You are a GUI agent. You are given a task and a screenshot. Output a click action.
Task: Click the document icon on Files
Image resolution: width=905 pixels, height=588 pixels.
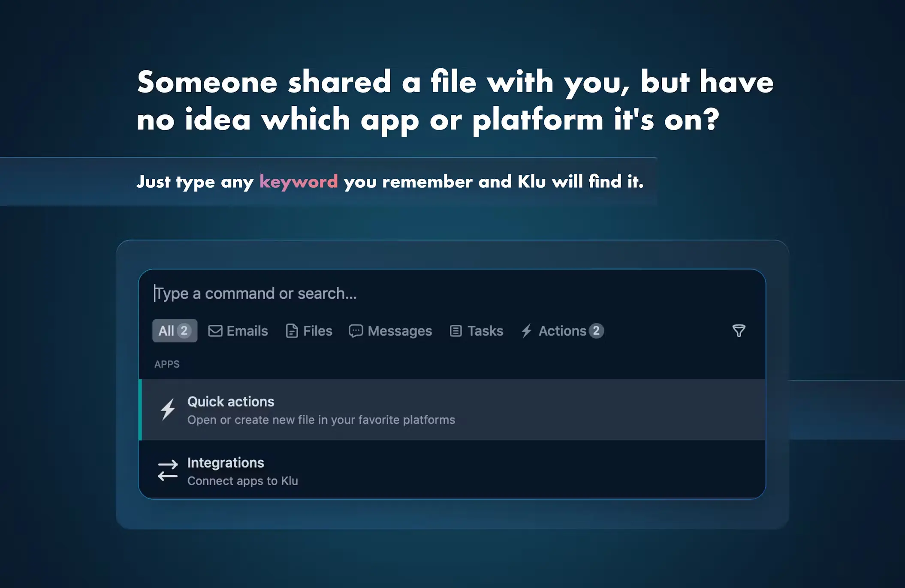[292, 331]
